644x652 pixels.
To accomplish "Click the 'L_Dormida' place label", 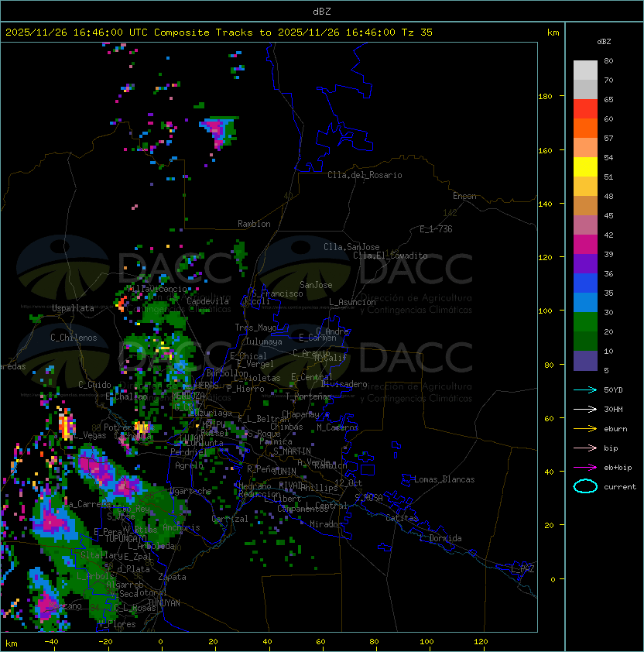I will click(440, 538).
